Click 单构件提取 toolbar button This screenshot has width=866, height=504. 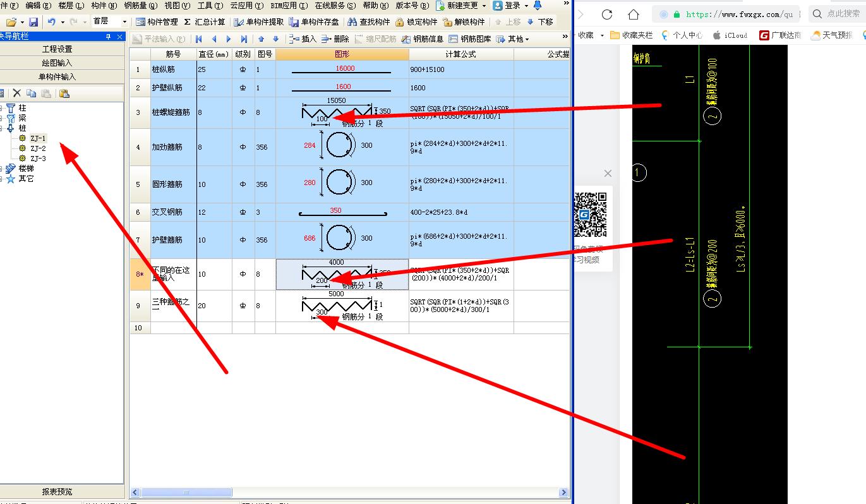258,22
